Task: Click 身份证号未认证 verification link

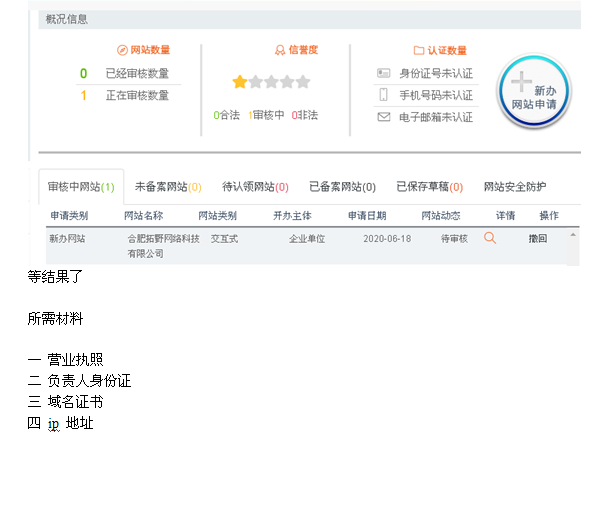Action: [436, 73]
